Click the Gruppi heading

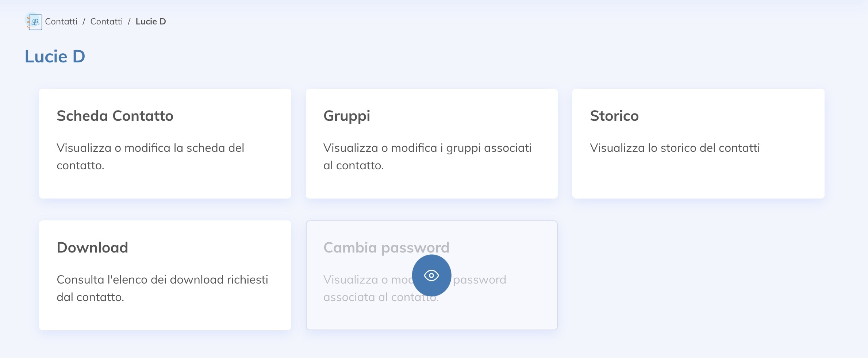pos(346,116)
